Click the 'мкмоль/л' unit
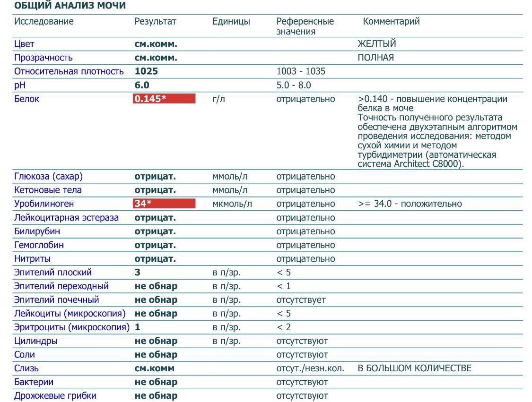532x402 pixels. point(232,204)
